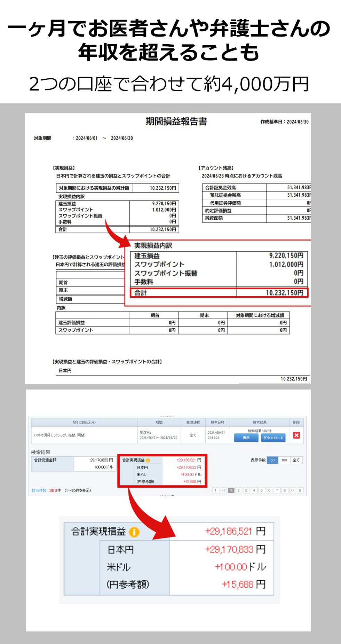This screenshot has width=341, height=644.
Task: Select 50 in 表示件数
Action: (x=272, y=460)
